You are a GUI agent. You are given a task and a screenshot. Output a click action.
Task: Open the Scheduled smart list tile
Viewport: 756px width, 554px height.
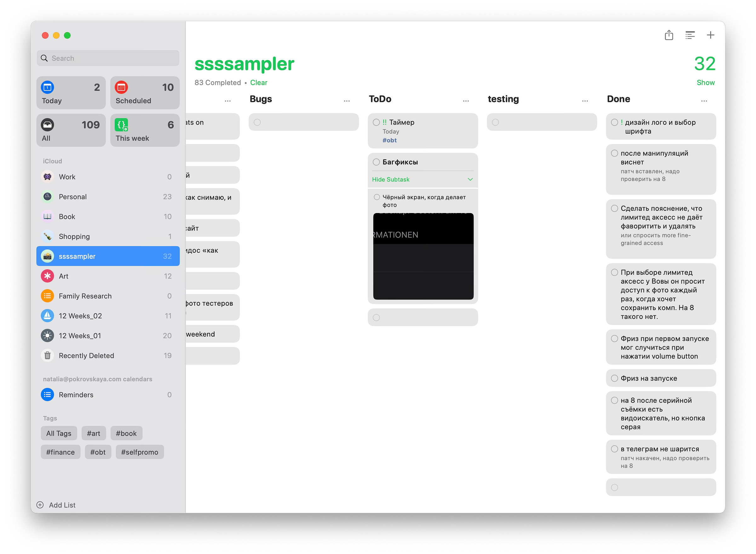[145, 93]
